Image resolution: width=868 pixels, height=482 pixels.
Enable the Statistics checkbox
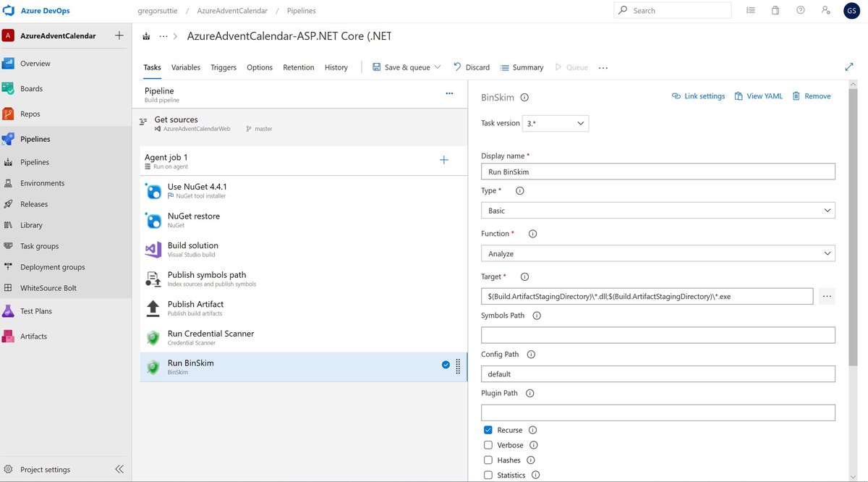click(x=488, y=475)
